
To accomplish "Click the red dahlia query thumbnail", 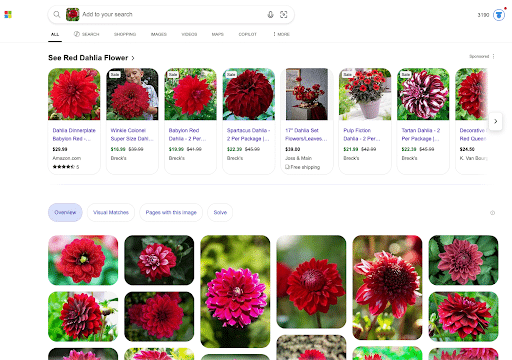I will [x=73, y=14].
